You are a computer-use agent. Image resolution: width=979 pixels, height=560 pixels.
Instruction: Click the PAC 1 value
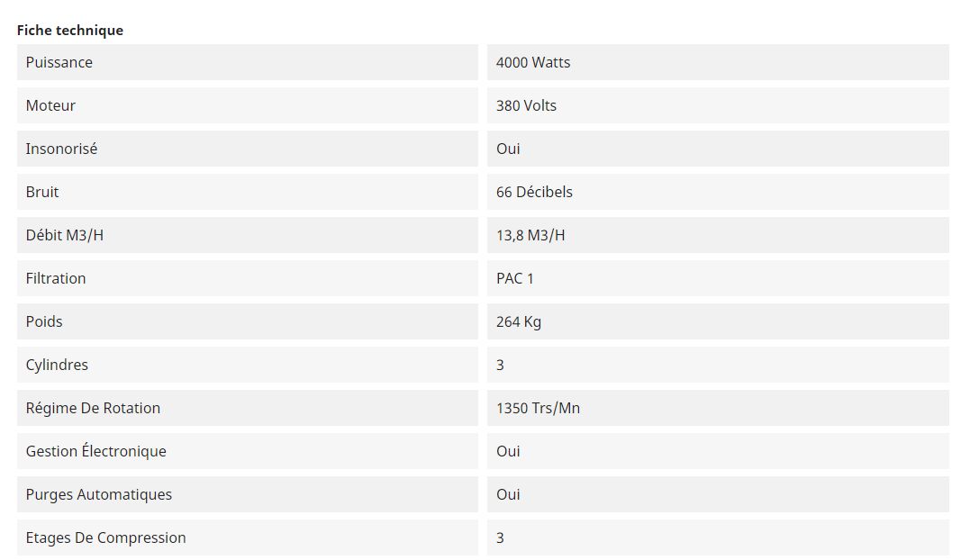tap(515, 278)
